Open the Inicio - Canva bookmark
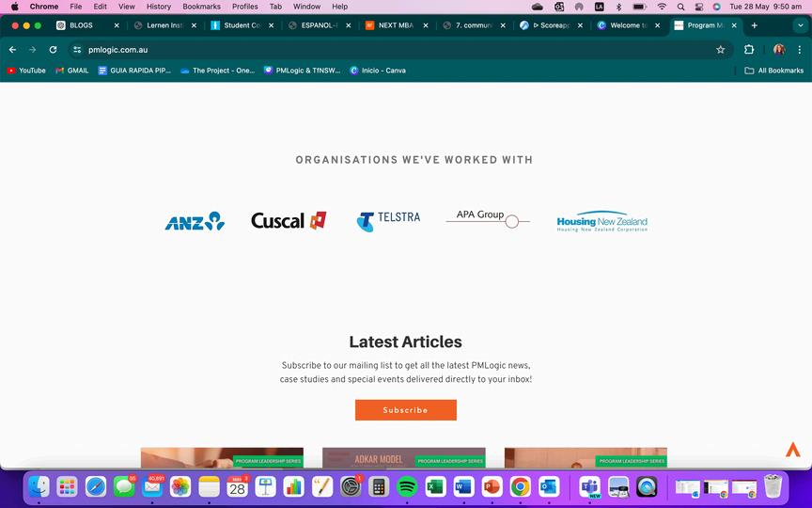The width and height of the screenshot is (812, 508). coord(378,71)
